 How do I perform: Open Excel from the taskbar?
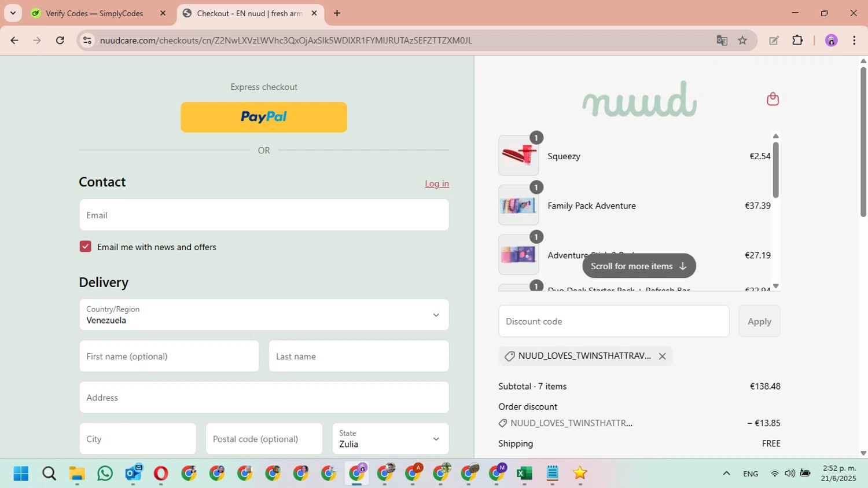pyautogui.click(x=524, y=474)
